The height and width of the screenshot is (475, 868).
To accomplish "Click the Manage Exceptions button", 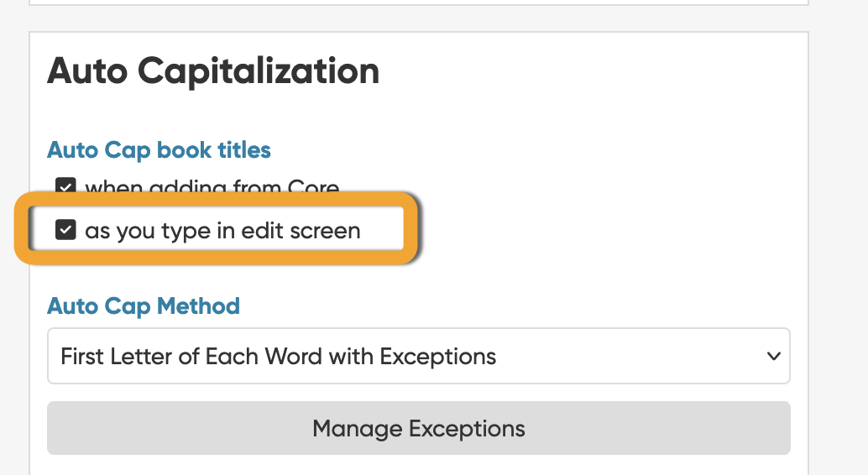I will [418, 428].
